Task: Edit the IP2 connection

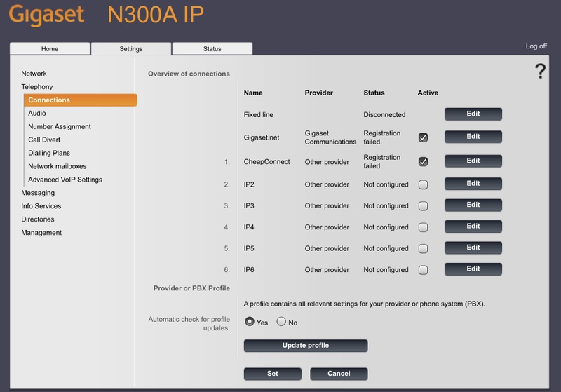Action: coord(473,184)
